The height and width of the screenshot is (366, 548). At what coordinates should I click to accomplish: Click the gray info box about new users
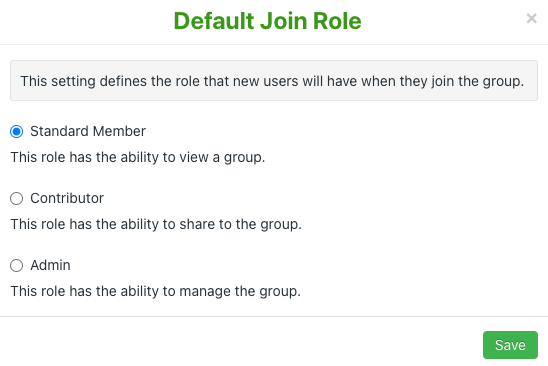pos(274,81)
